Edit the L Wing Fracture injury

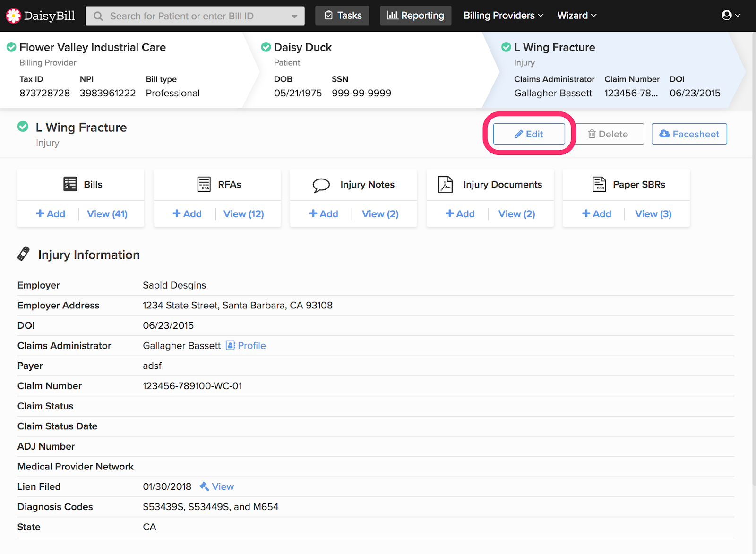point(529,134)
